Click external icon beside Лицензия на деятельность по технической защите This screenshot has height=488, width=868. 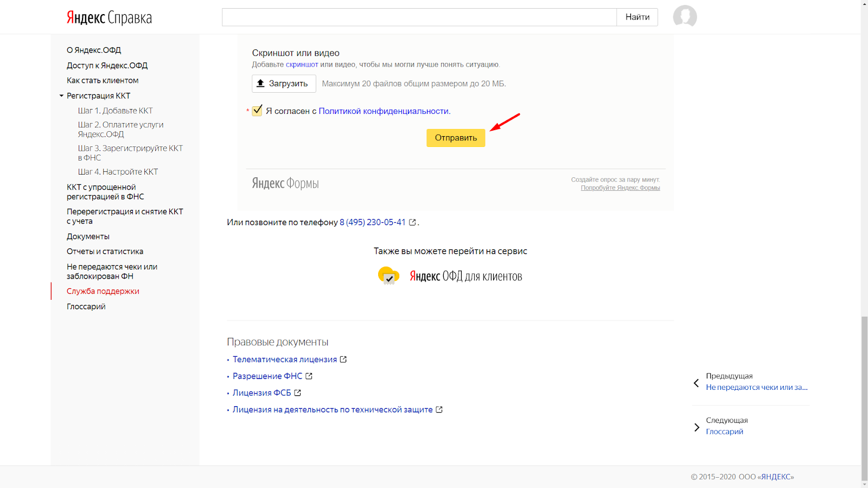[x=439, y=410]
